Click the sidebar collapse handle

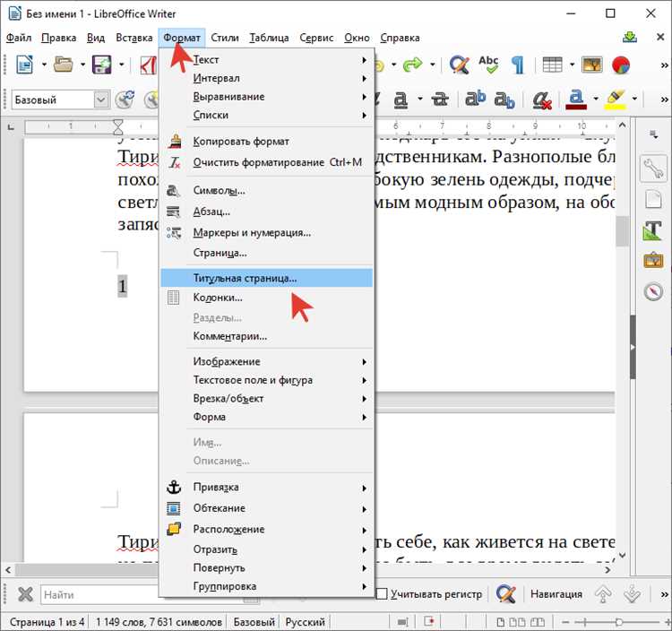coord(633,347)
